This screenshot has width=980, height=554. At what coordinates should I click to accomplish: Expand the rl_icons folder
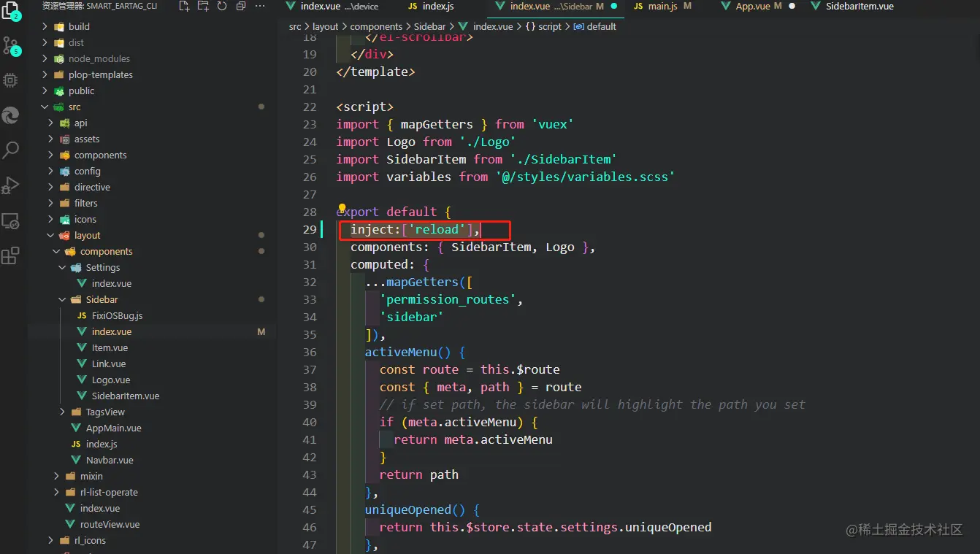click(51, 540)
